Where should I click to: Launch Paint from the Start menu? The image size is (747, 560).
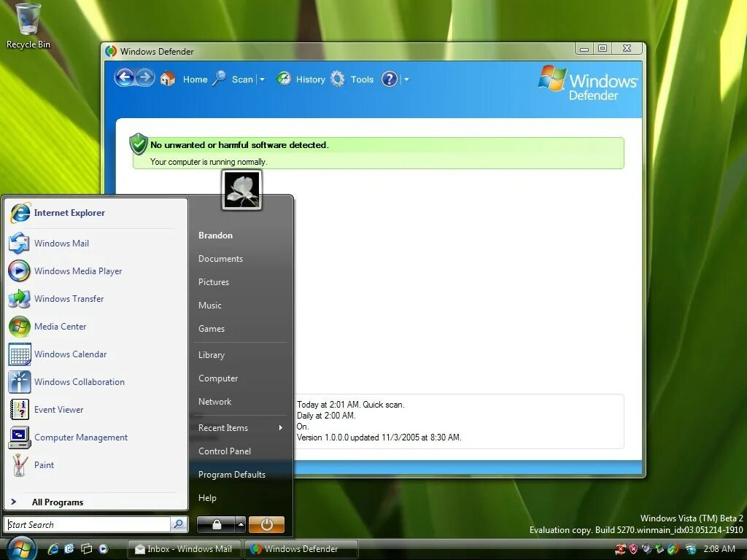tap(44, 465)
